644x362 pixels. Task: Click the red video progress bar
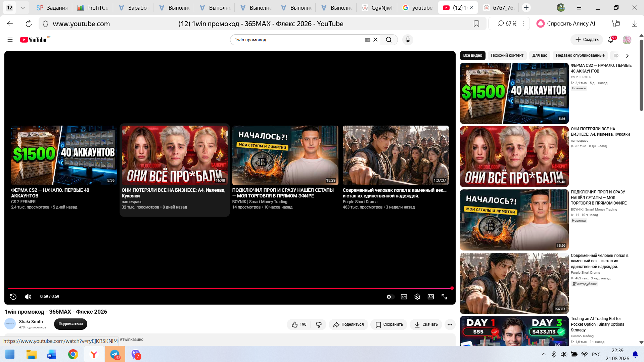[x=230, y=288]
